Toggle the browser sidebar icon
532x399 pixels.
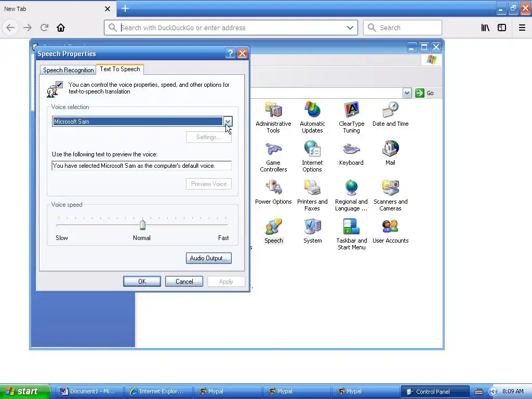click(502, 28)
